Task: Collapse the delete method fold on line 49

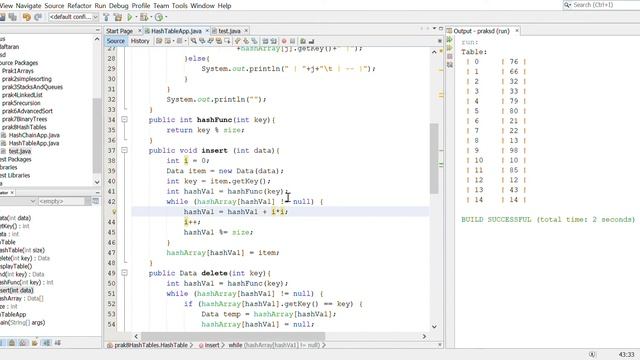Action: (x=124, y=273)
